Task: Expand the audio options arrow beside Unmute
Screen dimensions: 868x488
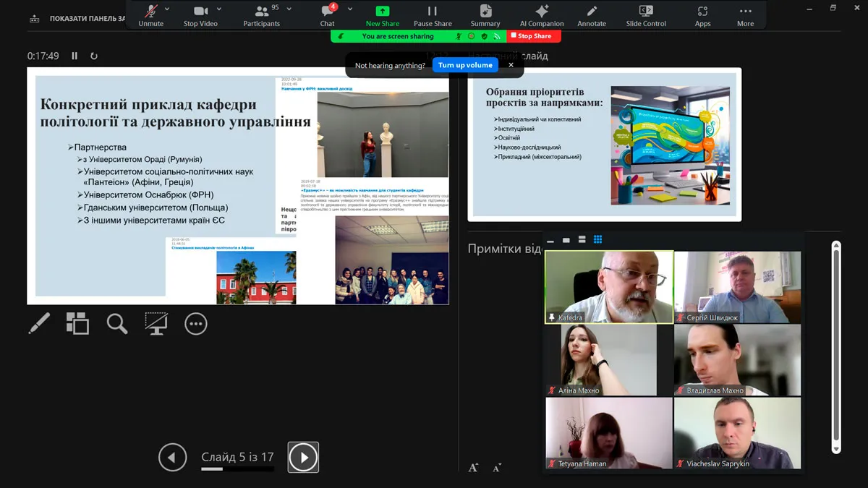Action: click(x=168, y=9)
